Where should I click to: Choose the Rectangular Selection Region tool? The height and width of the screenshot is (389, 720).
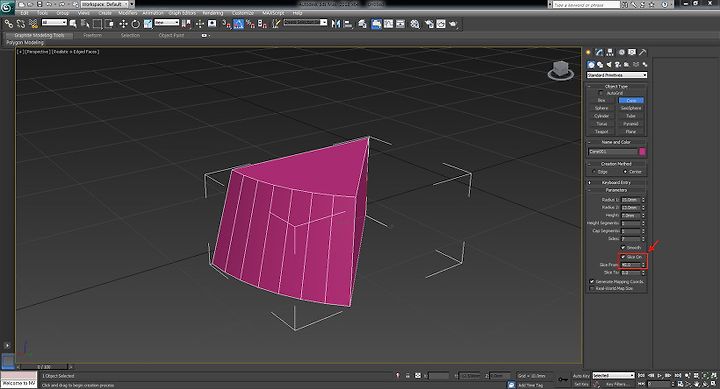tap(97, 24)
